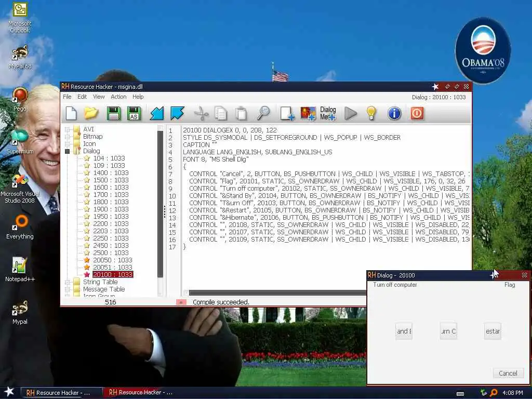This screenshot has width=532, height=399.
Task: Expand the Icon tree node
Action: (x=67, y=144)
